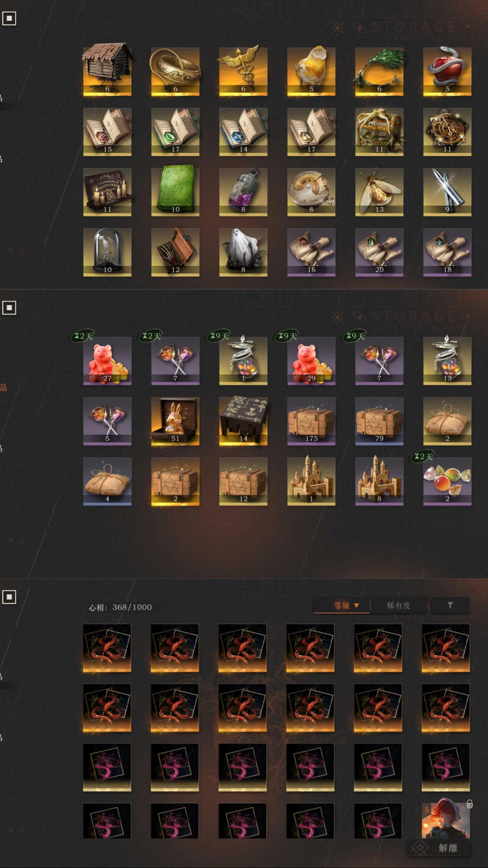Select the red apple with silver snake

click(x=447, y=71)
